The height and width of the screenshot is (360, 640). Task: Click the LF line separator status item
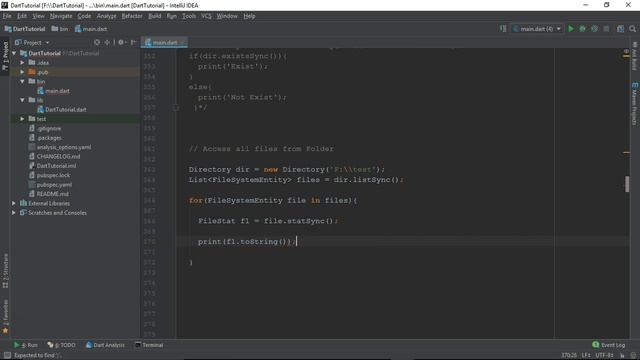586,356
